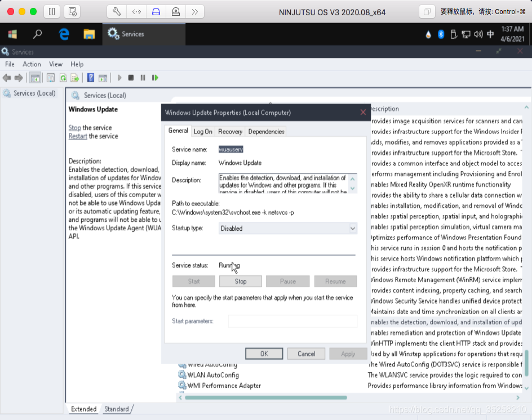Click the Forward arrow in Services toolbar
This screenshot has height=420, width=532.
[x=19, y=78]
